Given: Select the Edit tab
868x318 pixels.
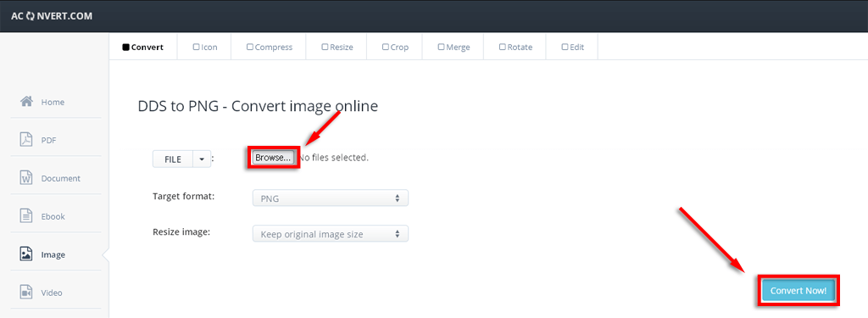Looking at the screenshot, I should [x=572, y=47].
